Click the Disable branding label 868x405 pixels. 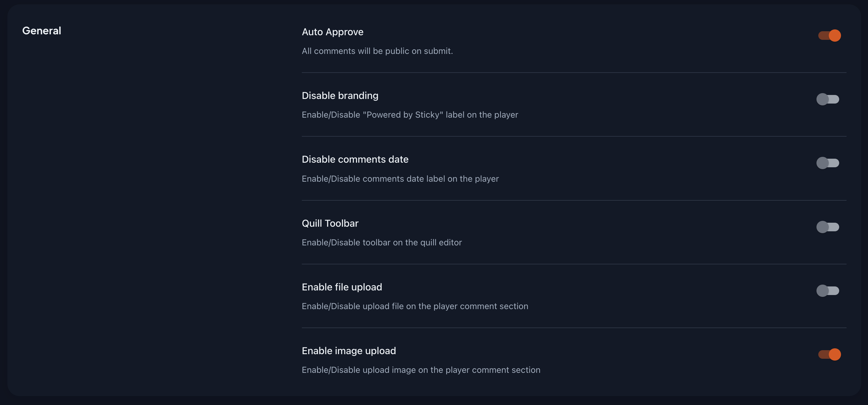340,96
